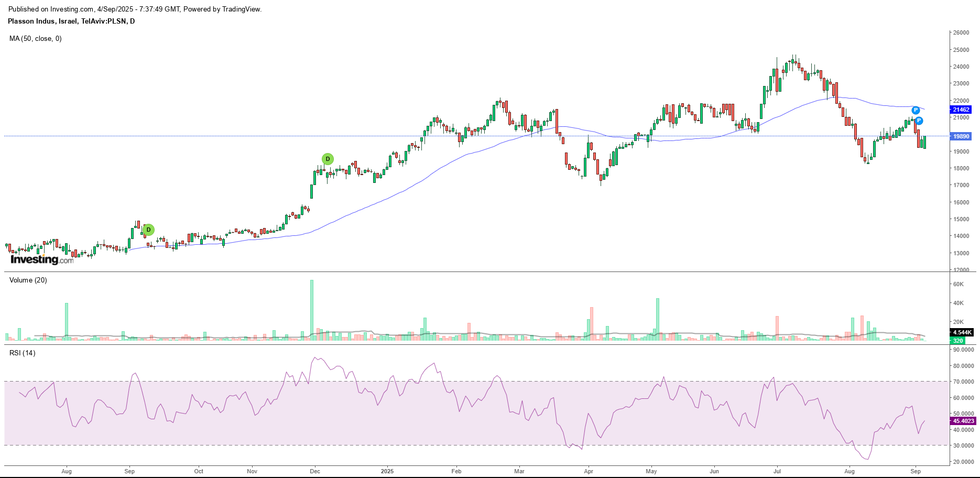Click the purple 45.4023 RSI value tag
Image resolution: width=980 pixels, height=478 pixels.
coord(963,421)
